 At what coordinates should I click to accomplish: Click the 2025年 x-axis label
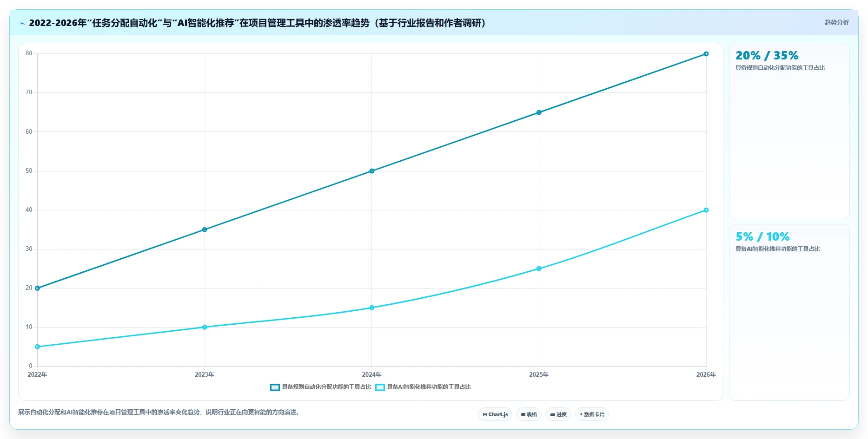tap(539, 374)
